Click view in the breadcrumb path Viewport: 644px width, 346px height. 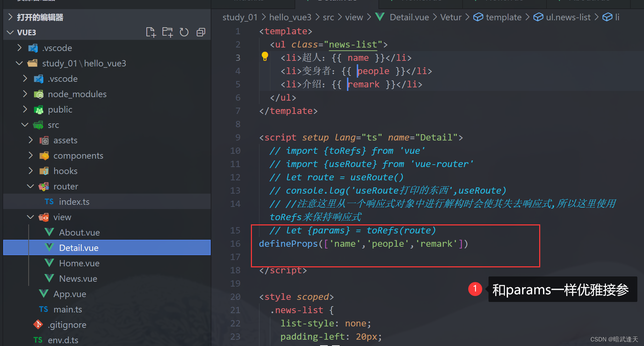click(354, 17)
